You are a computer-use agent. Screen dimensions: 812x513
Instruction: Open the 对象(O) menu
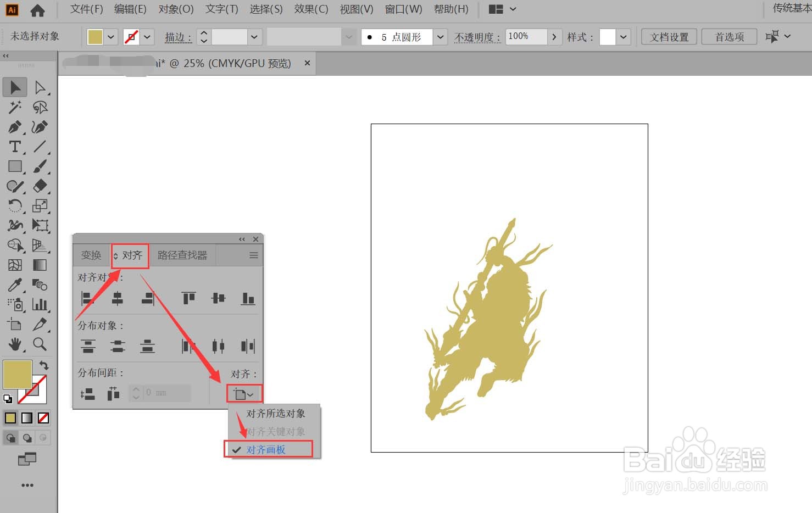pyautogui.click(x=176, y=9)
